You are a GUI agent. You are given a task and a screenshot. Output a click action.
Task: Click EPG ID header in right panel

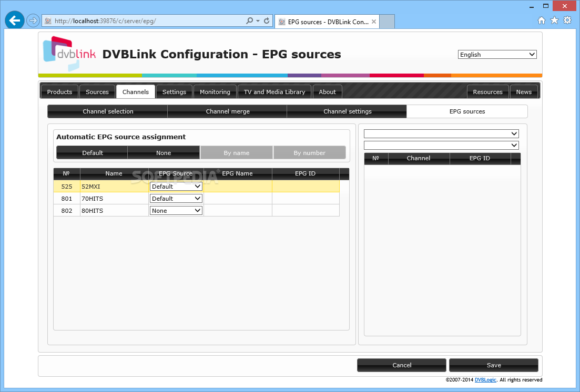[x=480, y=158]
